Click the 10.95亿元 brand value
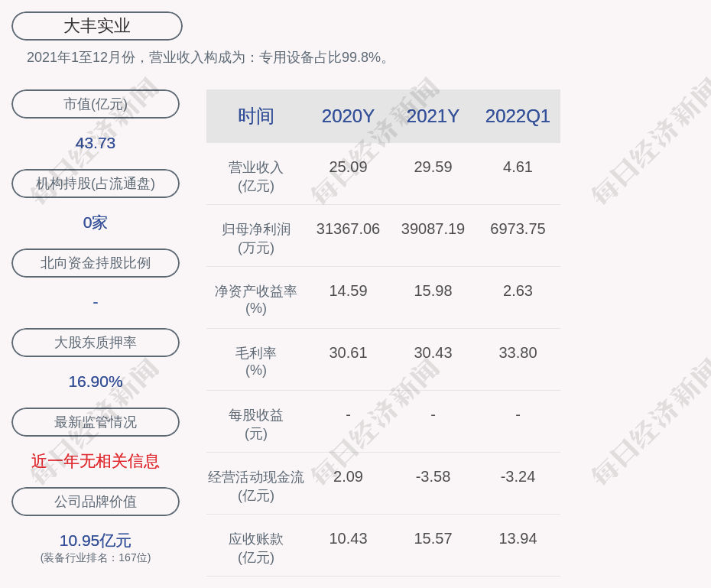Viewport: 711px width, 588px height. (x=96, y=541)
